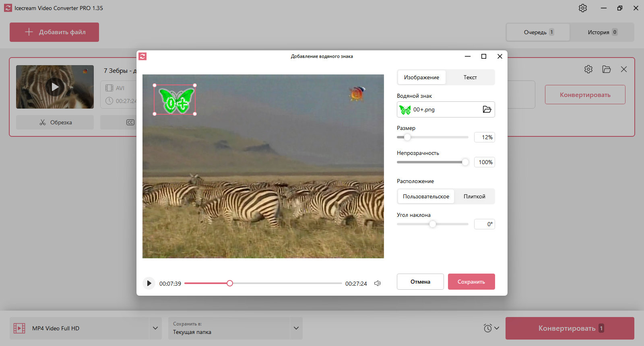Image resolution: width=644 pixels, height=346 pixels.
Task: Click the Сохранить button
Action: click(x=471, y=282)
